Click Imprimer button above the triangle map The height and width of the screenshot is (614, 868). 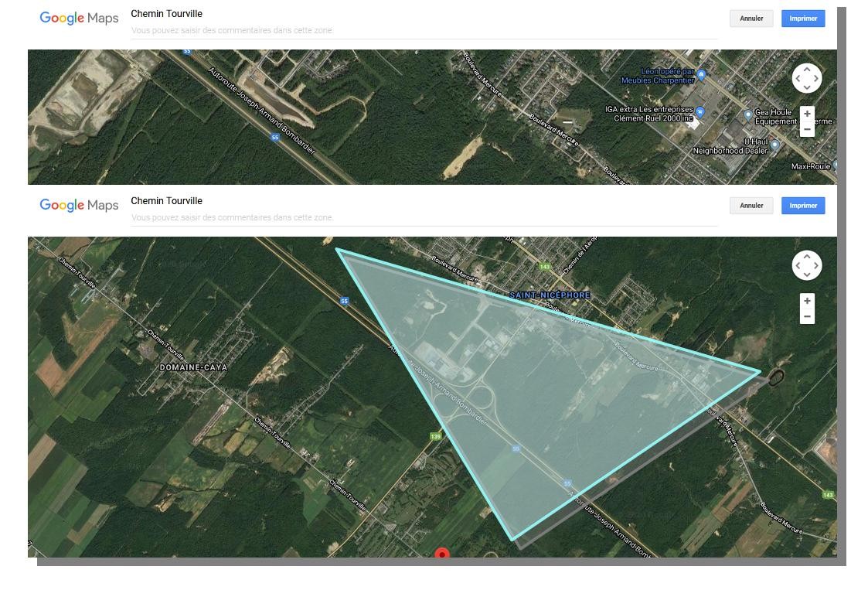coord(803,206)
